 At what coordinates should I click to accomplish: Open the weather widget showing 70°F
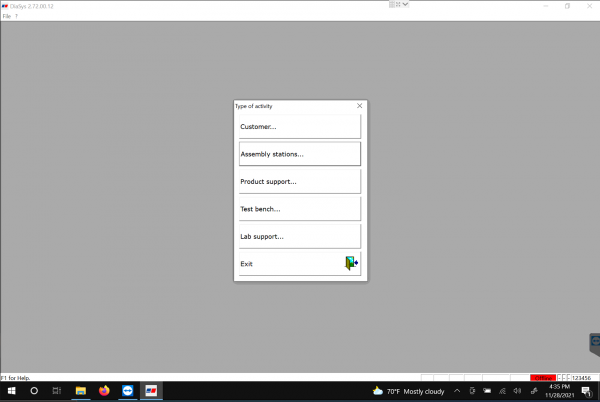click(x=408, y=391)
